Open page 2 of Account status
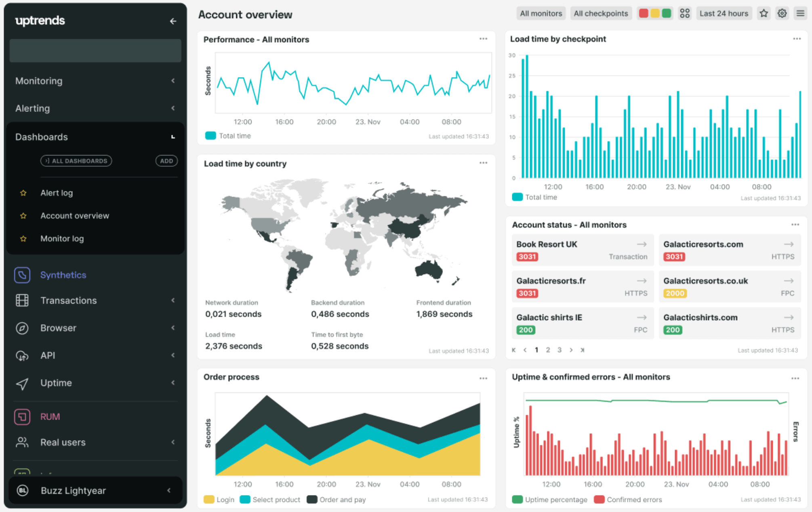 pyautogui.click(x=548, y=350)
